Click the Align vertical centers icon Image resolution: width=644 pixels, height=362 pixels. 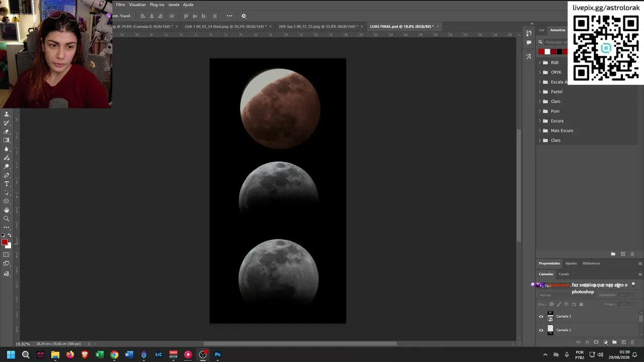point(195,16)
